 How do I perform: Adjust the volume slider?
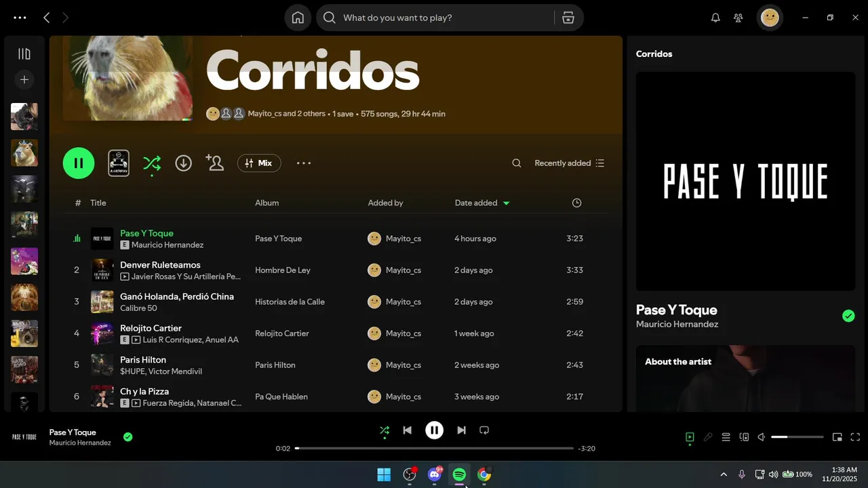(x=797, y=437)
